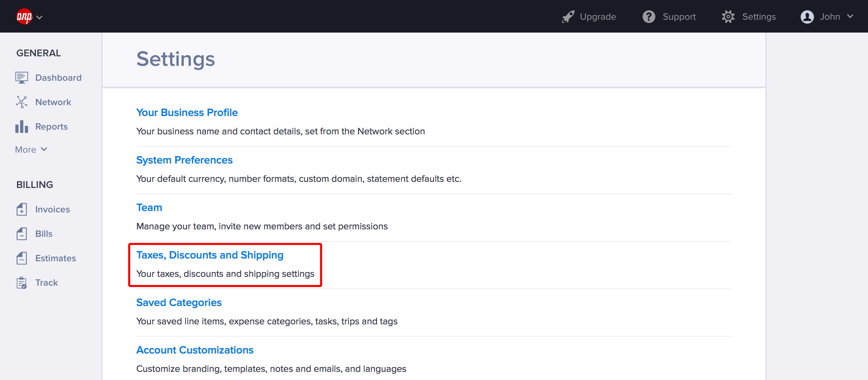Click the Network nodes icon
The image size is (868, 380).
pos(21,102)
